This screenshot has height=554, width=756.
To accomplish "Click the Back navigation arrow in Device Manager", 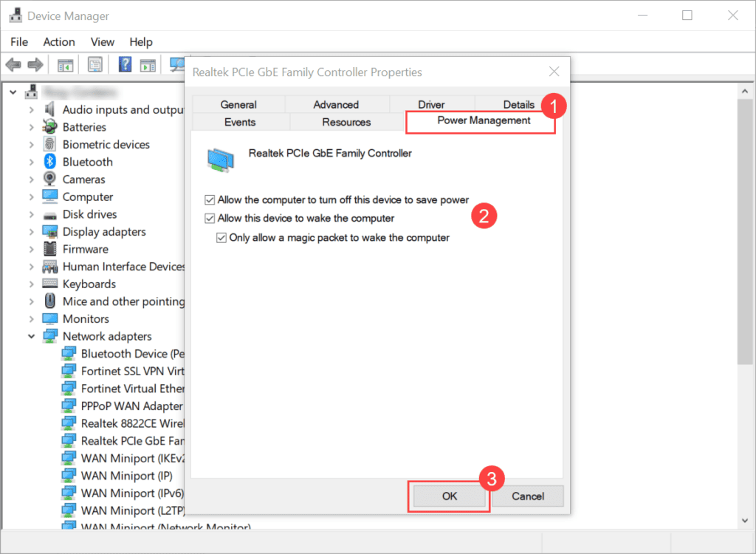I will click(13, 64).
